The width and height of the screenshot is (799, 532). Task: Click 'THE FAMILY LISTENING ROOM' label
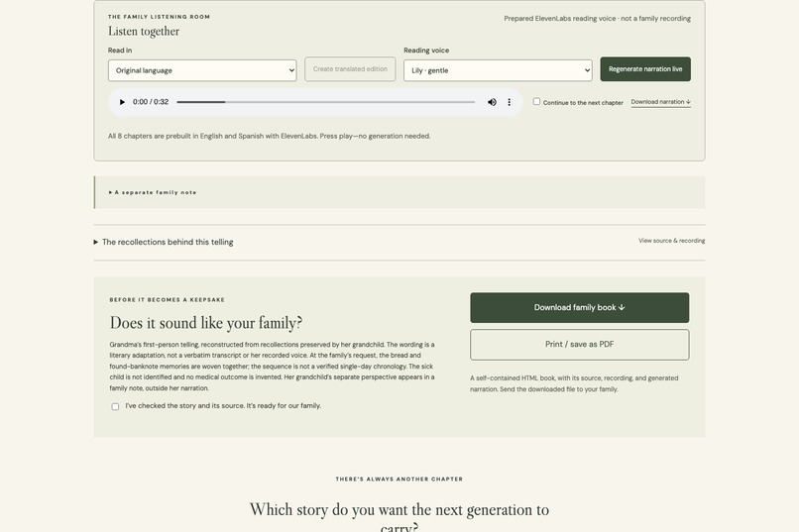(x=159, y=17)
